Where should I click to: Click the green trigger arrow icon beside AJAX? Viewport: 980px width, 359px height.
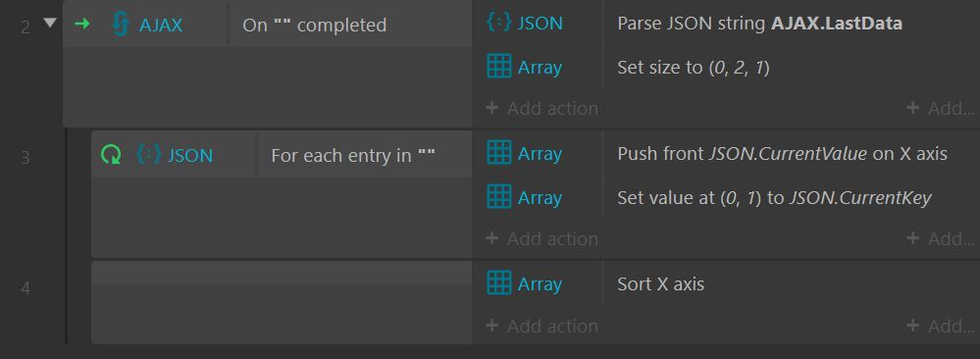click(81, 25)
